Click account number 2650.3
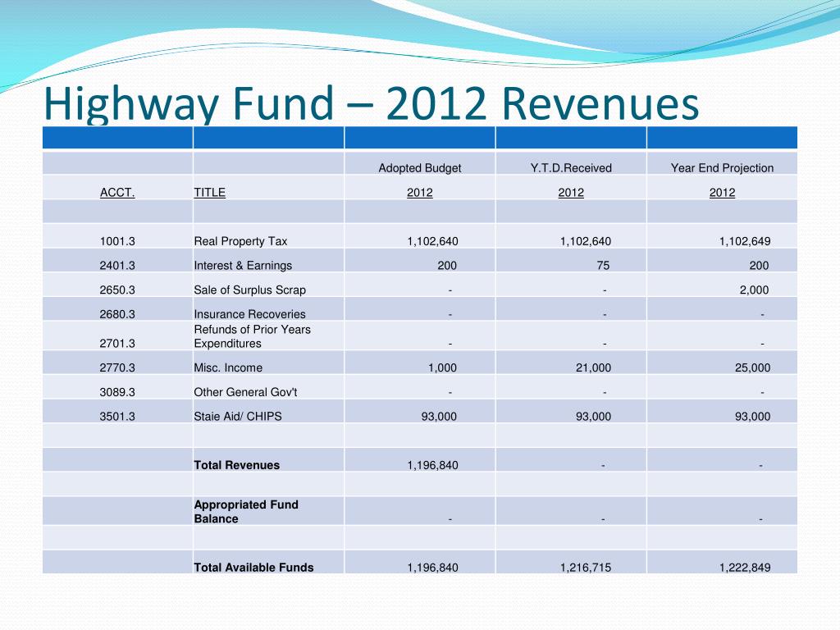840x630 pixels. tap(117, 290)
